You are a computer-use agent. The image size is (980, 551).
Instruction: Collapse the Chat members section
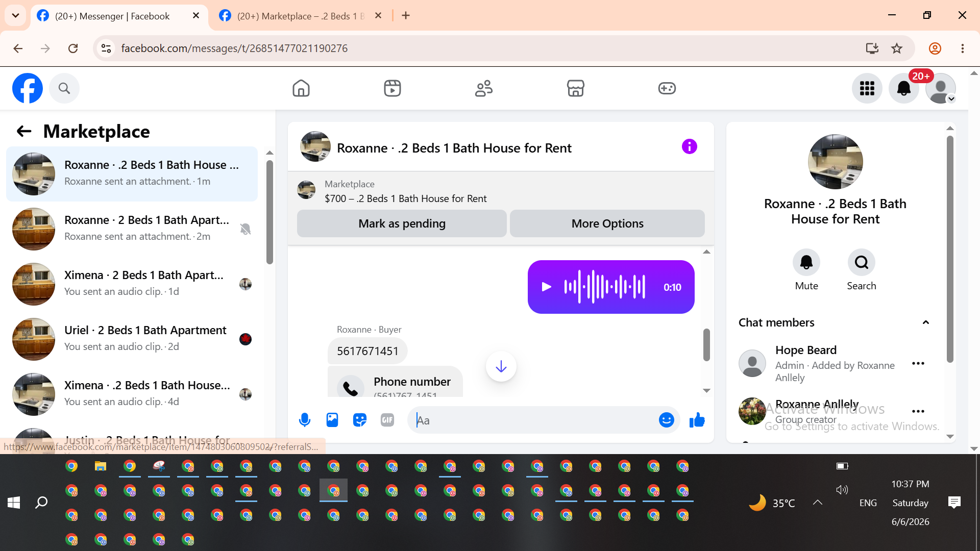pyautogui.click(x=926, y=322)
